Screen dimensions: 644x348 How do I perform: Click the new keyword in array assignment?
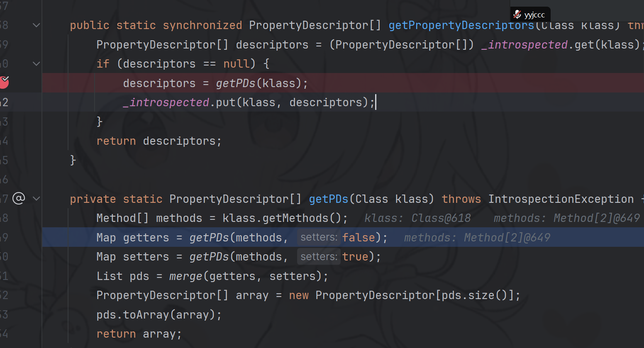[x=299, y=295]
